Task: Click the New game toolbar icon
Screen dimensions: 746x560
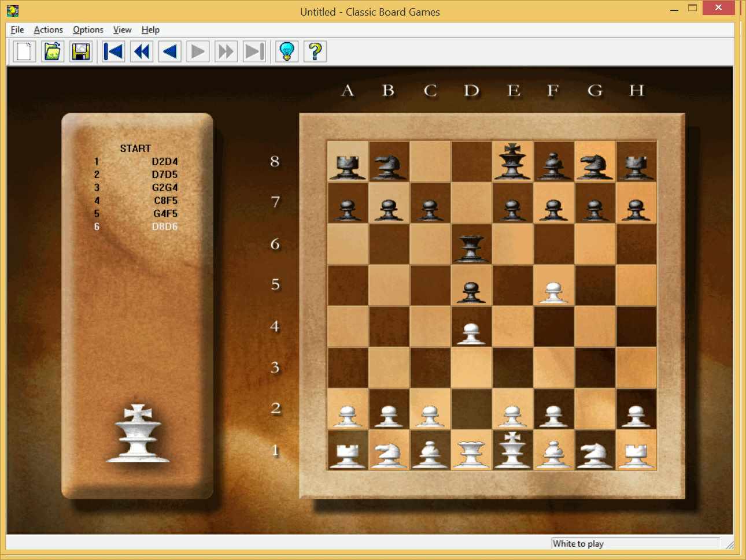Action: [24, 52]
